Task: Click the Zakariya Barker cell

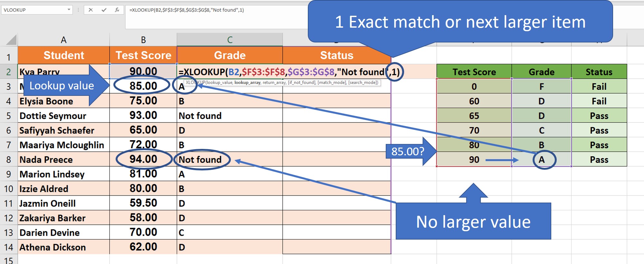Action: (x=64, y=218)
